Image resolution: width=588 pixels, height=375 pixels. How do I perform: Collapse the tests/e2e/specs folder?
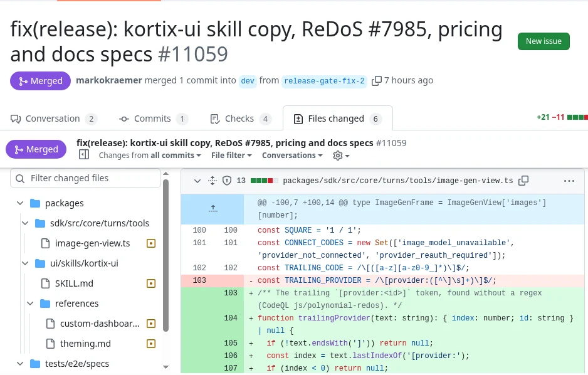coord(20,363)
